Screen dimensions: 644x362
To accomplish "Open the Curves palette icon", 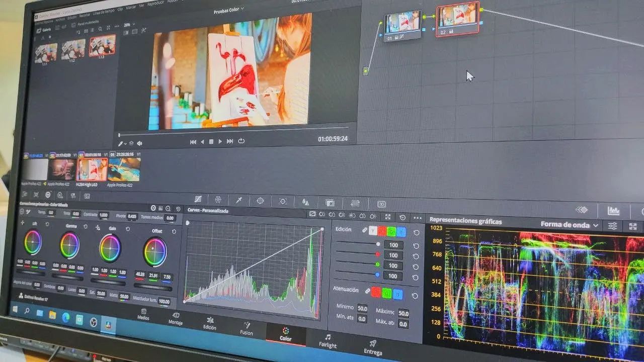I will 198,199.
